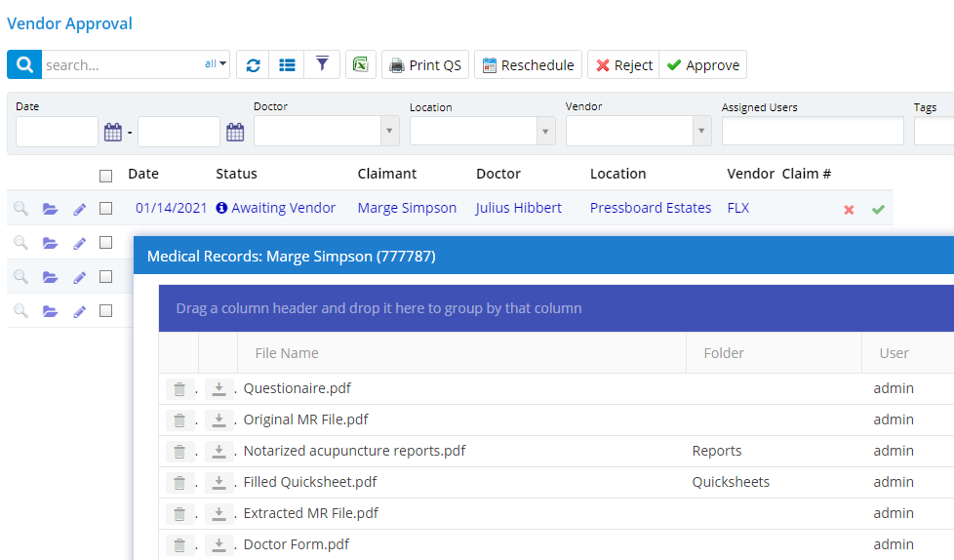
Task: Click the red reject X for Marge Simpson
Action: 849,209
